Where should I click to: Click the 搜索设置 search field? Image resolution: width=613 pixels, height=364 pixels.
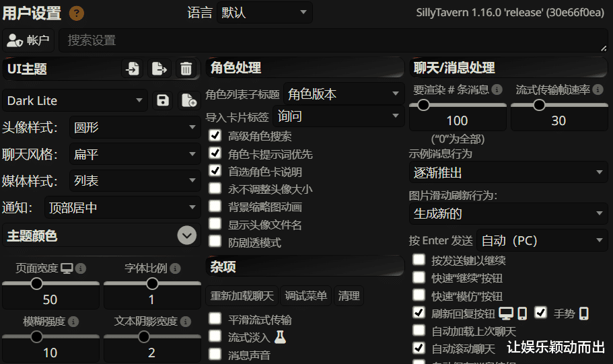[332, 40]
